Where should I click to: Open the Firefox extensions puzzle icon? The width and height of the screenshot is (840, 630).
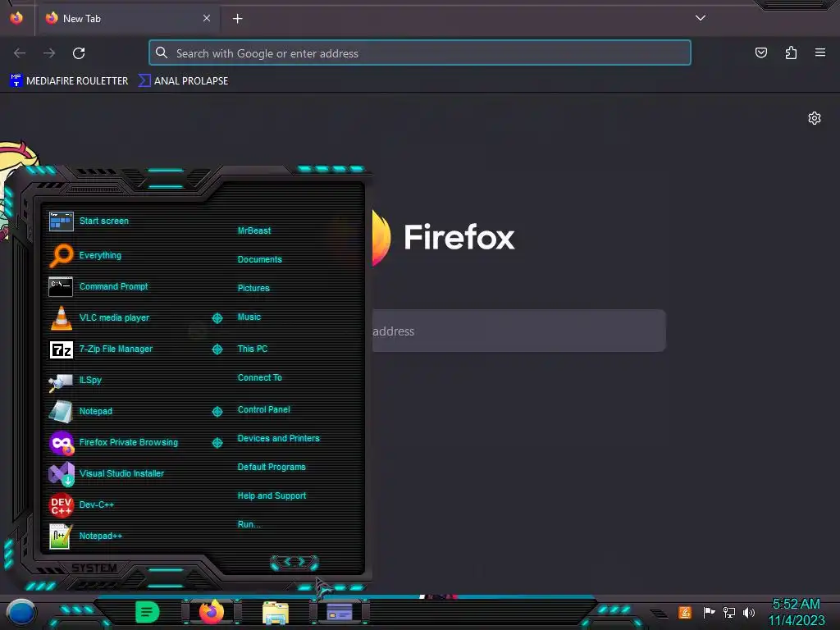pos(791,52)
